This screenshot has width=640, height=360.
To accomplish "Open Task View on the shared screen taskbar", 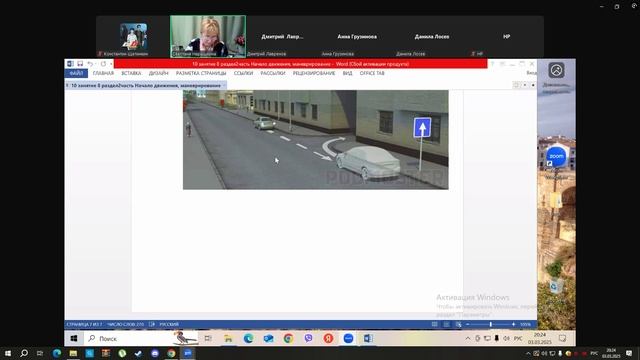I will pos(208,338).
